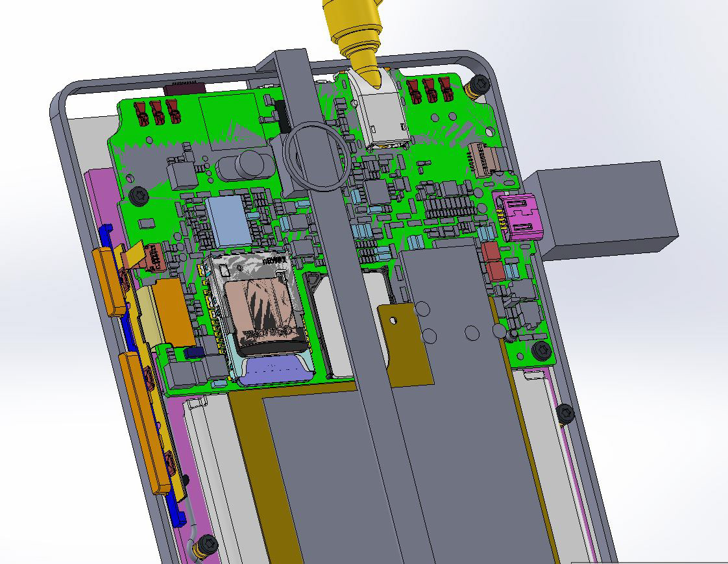Select the gray square inductor at upper left
The height and width of the screenshot is (564, 728).
182,174
